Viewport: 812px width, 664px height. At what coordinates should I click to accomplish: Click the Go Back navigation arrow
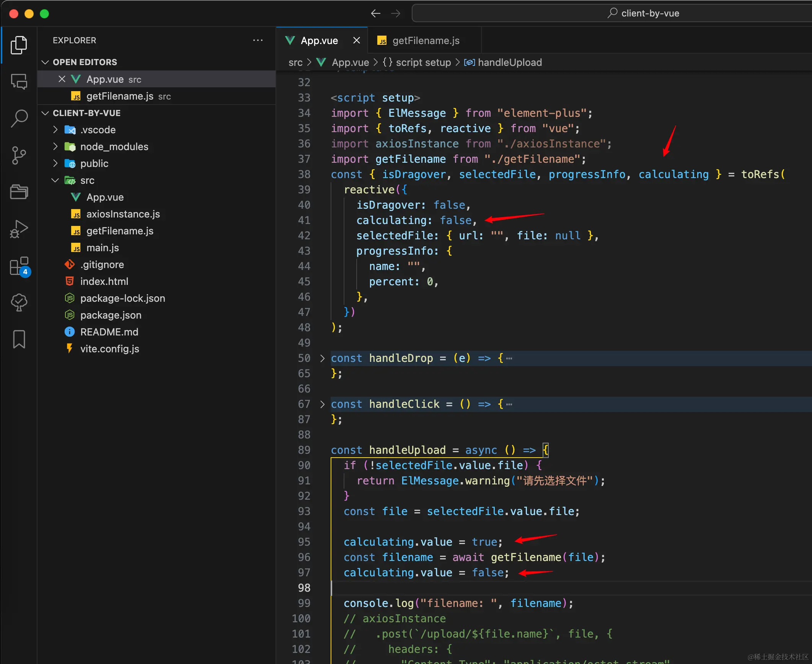pyautogui.click(x=375, y=14)
